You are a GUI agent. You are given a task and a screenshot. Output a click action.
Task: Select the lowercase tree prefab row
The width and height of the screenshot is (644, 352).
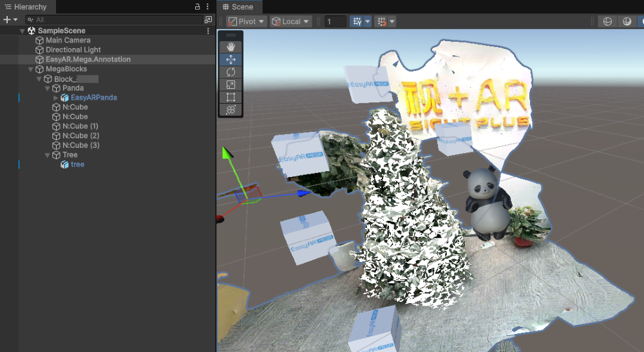tap(108, 165)
